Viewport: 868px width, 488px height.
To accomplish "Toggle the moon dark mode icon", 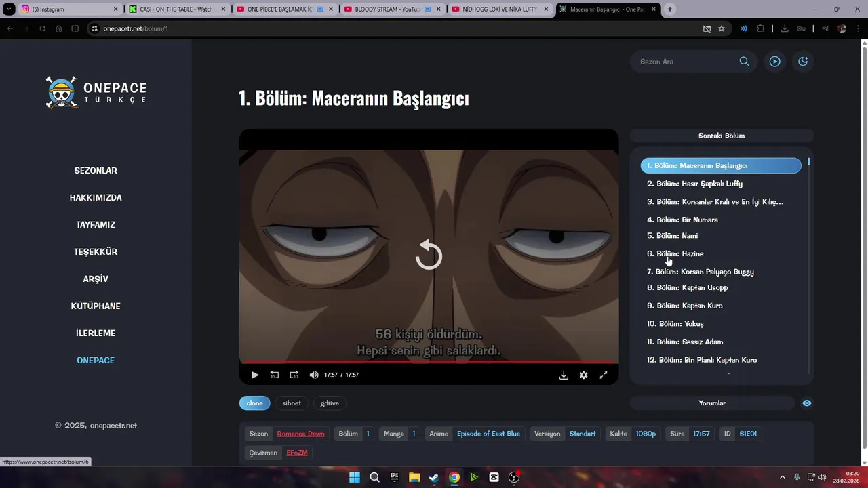I will (803, 62).
